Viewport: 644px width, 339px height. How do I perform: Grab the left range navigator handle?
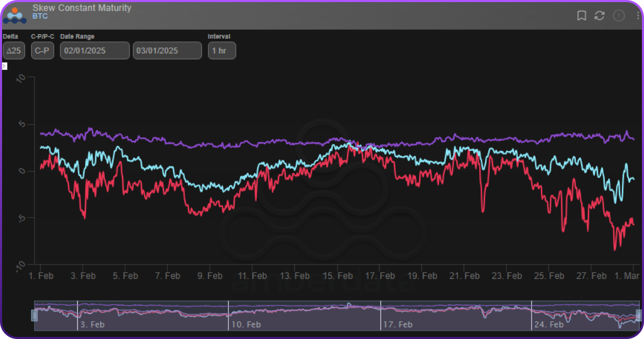click(35, 315)
